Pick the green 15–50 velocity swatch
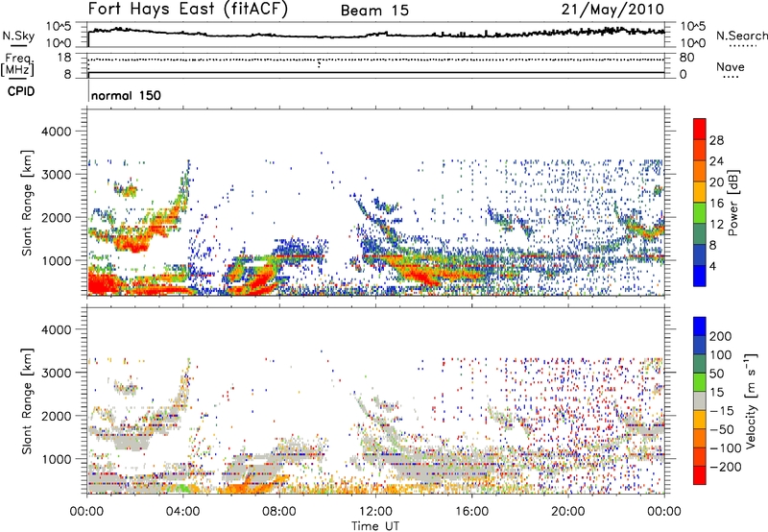This screenshot has width=768, height=532. 700,382
